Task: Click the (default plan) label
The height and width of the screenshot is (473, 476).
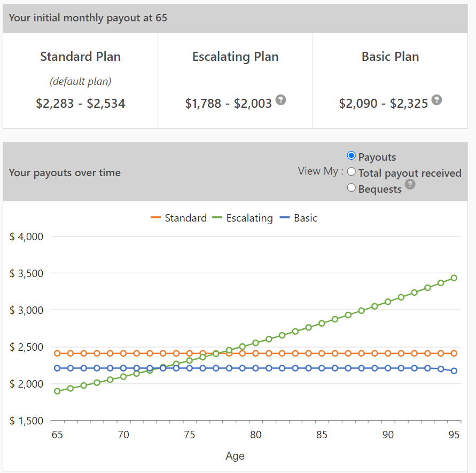Action: coord(80,81)
